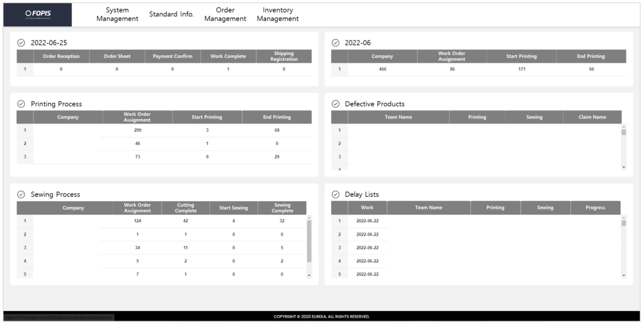
Task: Click check-circle icon beside Defective Products
Action: tap(335, 104)
